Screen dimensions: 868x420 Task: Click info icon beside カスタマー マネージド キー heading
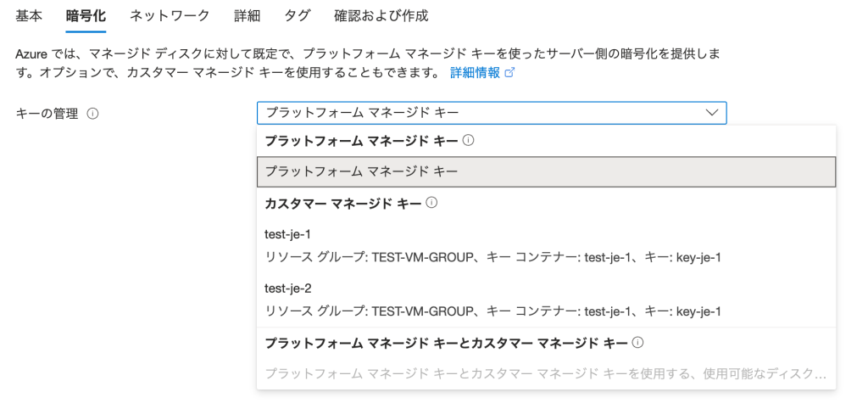(431, 204)
